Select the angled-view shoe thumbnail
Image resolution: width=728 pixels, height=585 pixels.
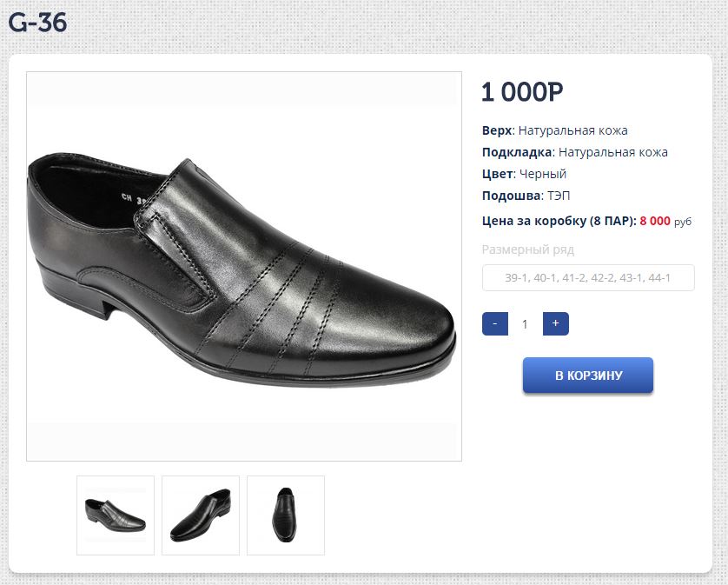201,515
